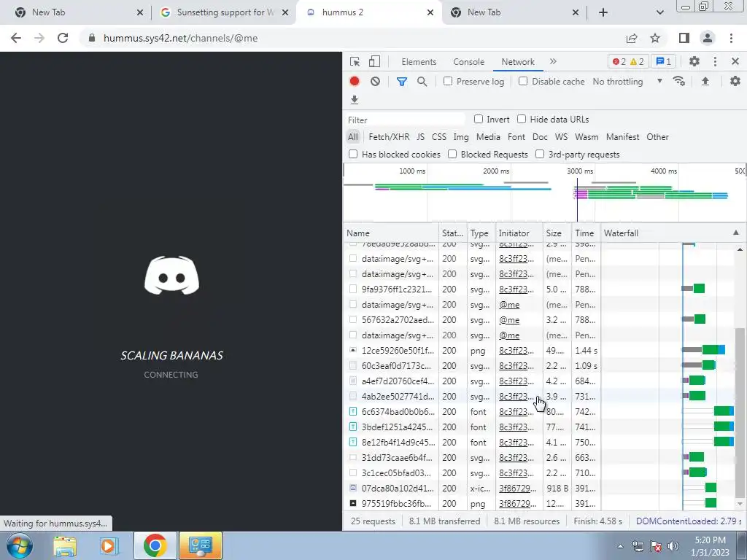
Task: Enable Disable cache checkbox
Action: [523, 81]
